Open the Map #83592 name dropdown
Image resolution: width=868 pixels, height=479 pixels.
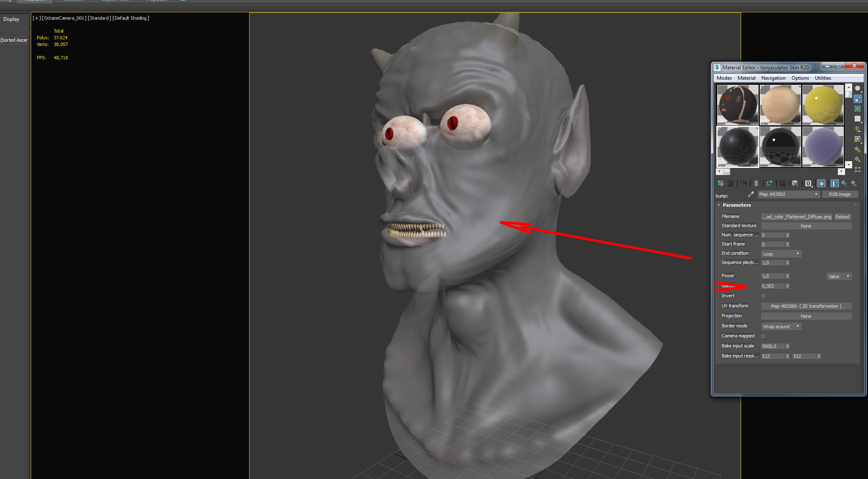pyautogui.click(x=816, y=194)
